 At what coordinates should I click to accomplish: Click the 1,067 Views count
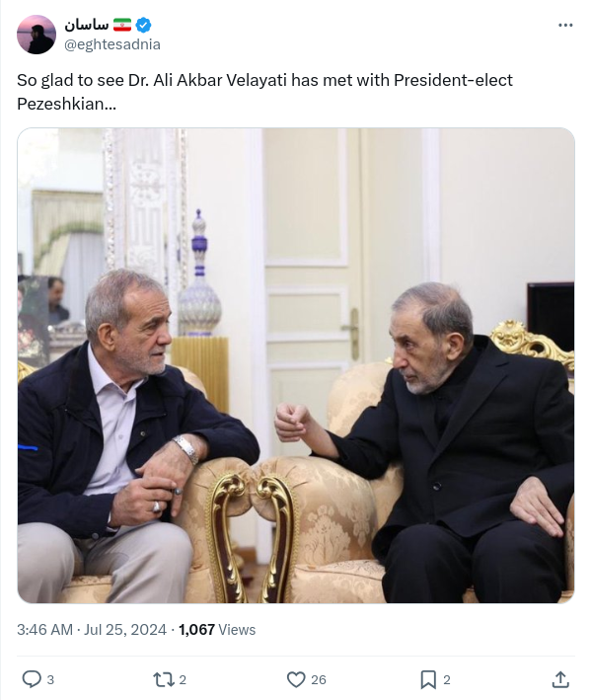click(x=217, y=630)
